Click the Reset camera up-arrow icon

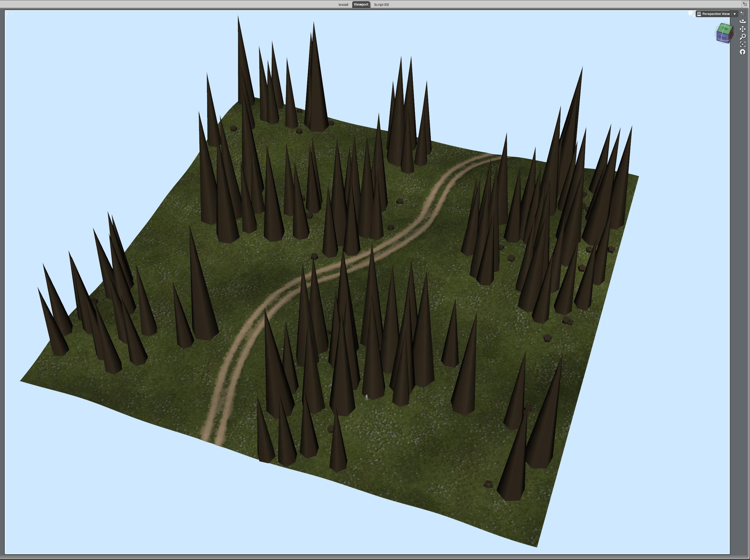tap(743, 52)
